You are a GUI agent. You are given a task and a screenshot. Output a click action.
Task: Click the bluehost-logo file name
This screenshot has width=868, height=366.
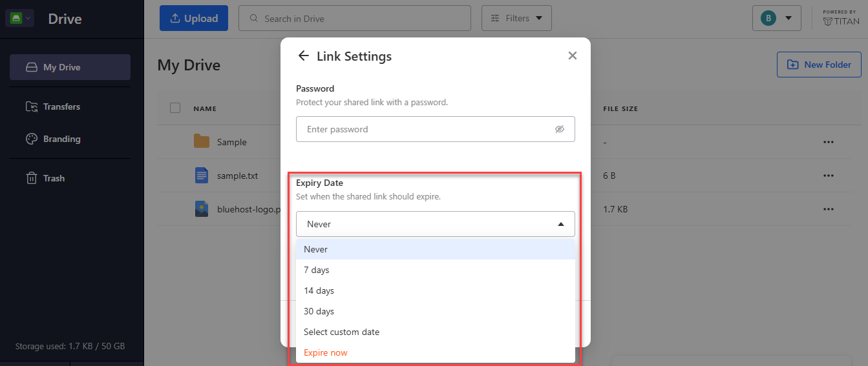[249, 209]
